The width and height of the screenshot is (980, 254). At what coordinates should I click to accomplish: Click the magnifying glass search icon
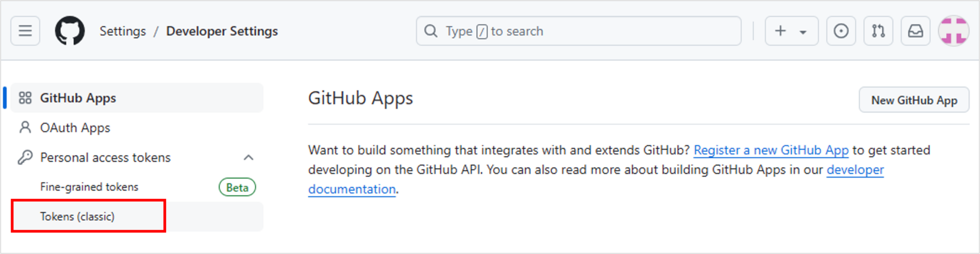click(x=431, y=31)
